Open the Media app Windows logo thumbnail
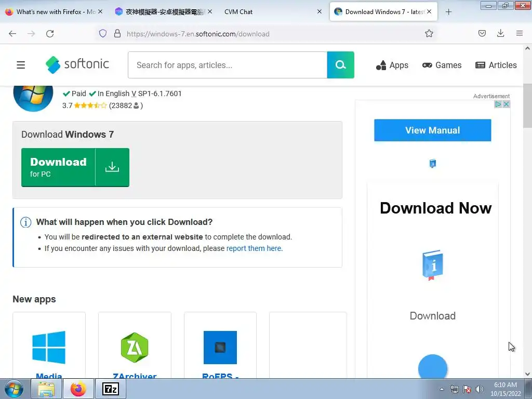Image resolution: width=532 pixels, height=399 pixels. click(49, 347)
